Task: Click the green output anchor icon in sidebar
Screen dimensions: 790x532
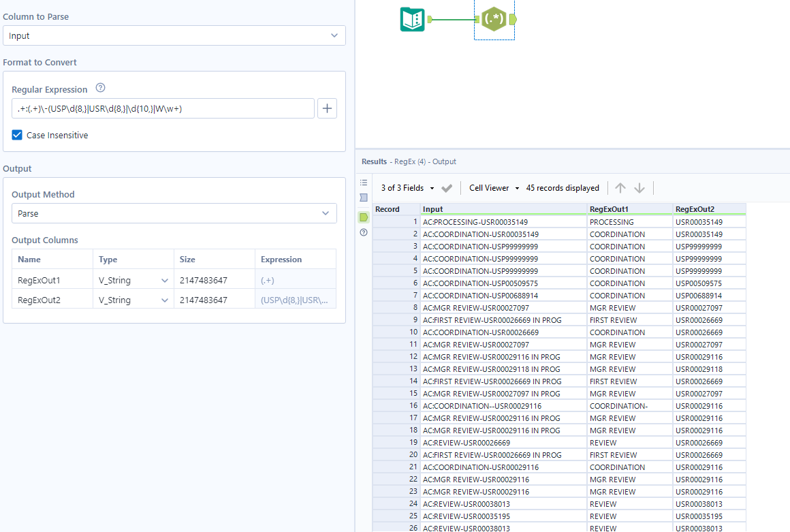Action: pos(363,217)
